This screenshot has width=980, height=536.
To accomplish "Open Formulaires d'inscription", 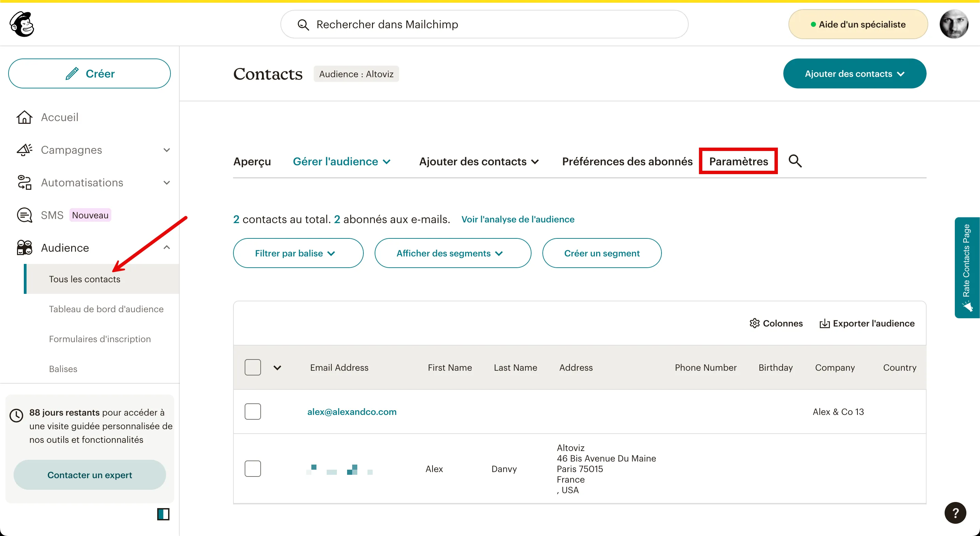I will (x=100, y=339).
